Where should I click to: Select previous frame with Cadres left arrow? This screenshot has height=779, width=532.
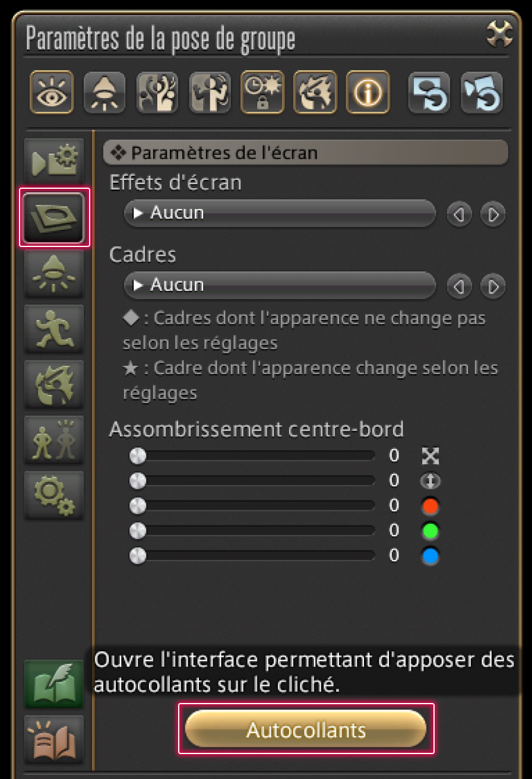coord(458,286)
